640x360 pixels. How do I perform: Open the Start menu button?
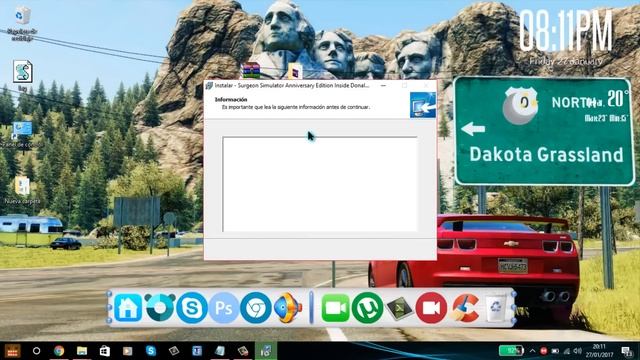12,351
